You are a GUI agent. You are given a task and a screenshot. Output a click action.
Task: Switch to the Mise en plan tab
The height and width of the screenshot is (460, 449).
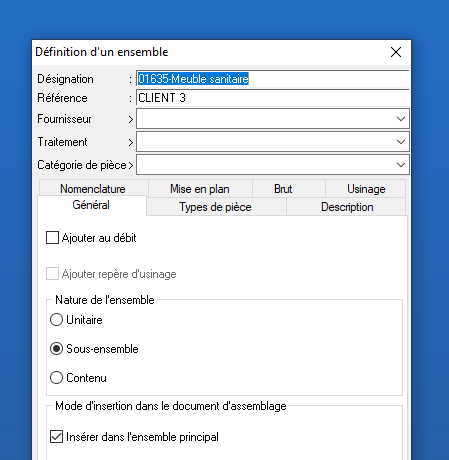tap(200, 189)
